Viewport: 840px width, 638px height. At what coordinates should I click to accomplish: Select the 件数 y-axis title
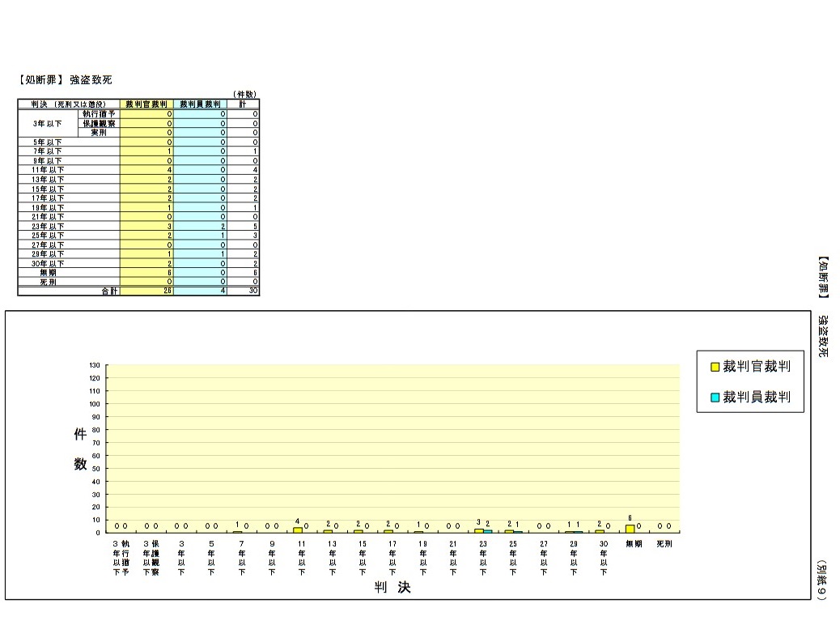point(81,449)
